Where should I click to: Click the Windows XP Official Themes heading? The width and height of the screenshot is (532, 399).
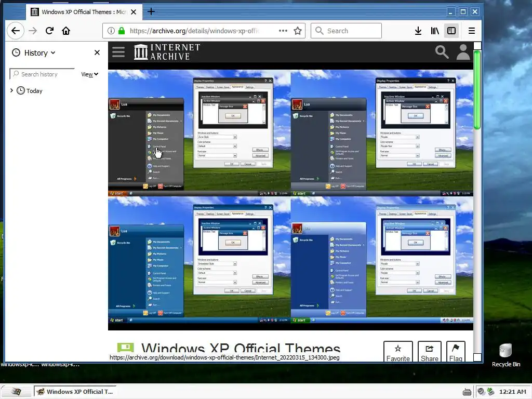click(241, 348)
